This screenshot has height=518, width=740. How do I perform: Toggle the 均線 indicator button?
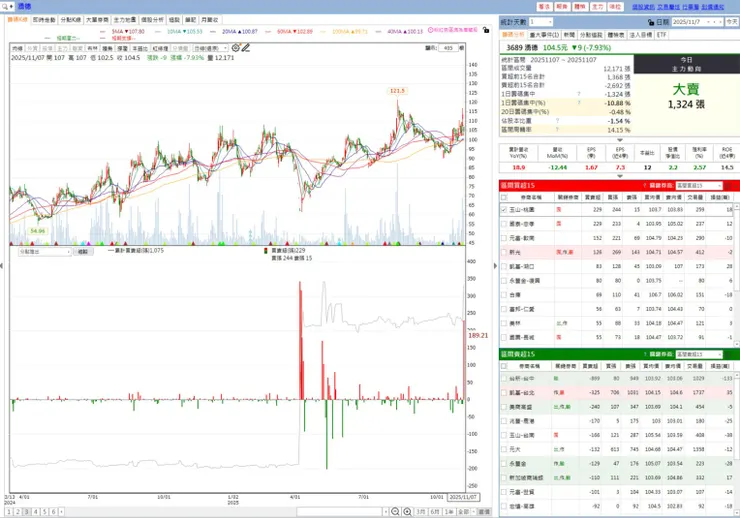[17, 48]
